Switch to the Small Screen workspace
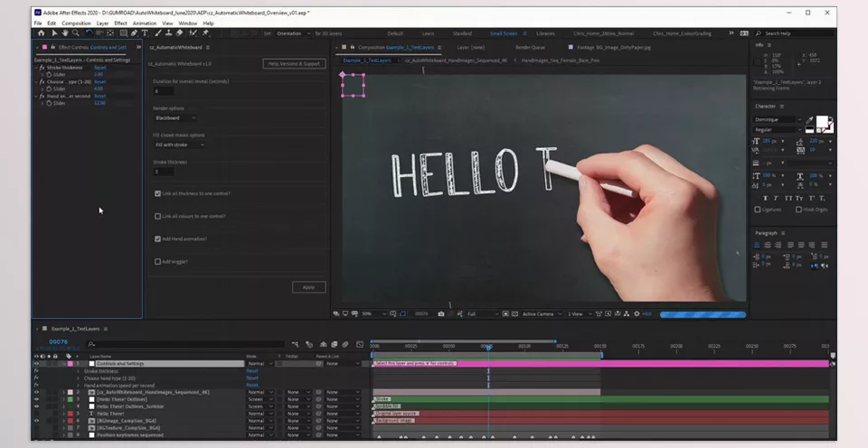Image resolution: width=868 pixels, height=448 pixels. 504,33
